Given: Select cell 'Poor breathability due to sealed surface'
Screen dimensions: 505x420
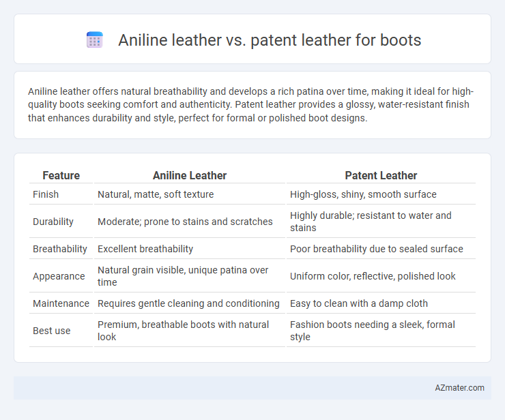Looking at the screenshot, I should (x=381, y=249).
